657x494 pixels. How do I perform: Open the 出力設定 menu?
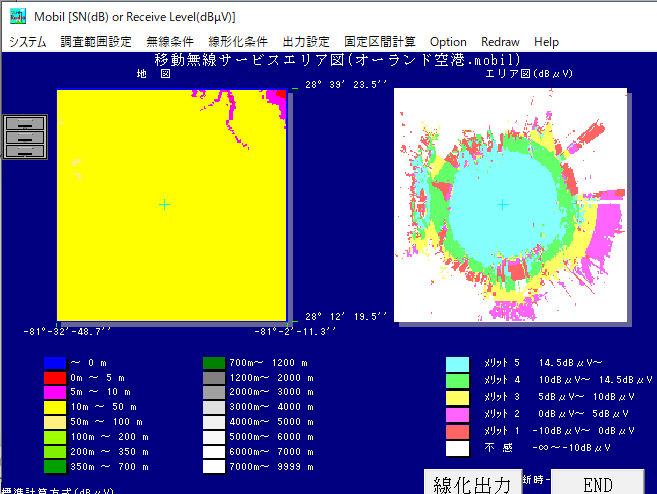[x=306, y=42]
